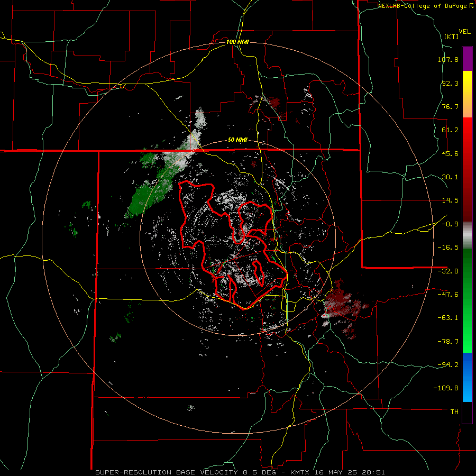The width and height of the screenshot is (476, 476).
Task: Click the 100 NMI range ring label
Action: [x=237, y=42]
